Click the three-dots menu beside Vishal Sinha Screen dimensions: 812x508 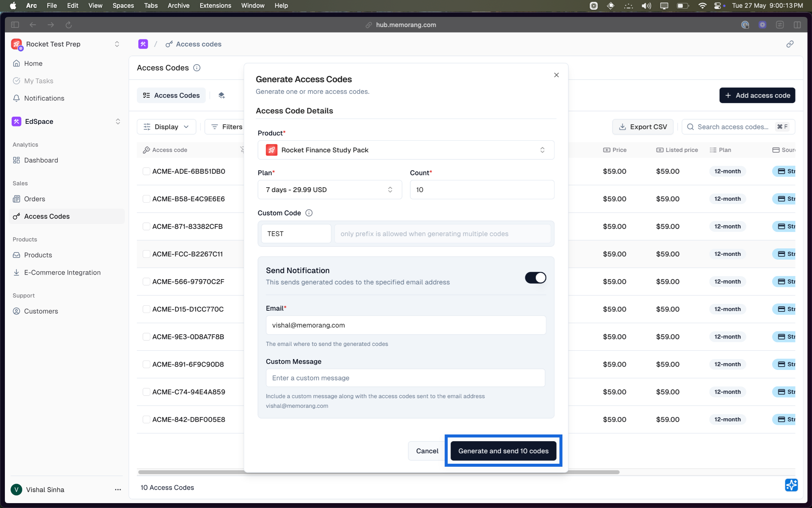[118, 490]
